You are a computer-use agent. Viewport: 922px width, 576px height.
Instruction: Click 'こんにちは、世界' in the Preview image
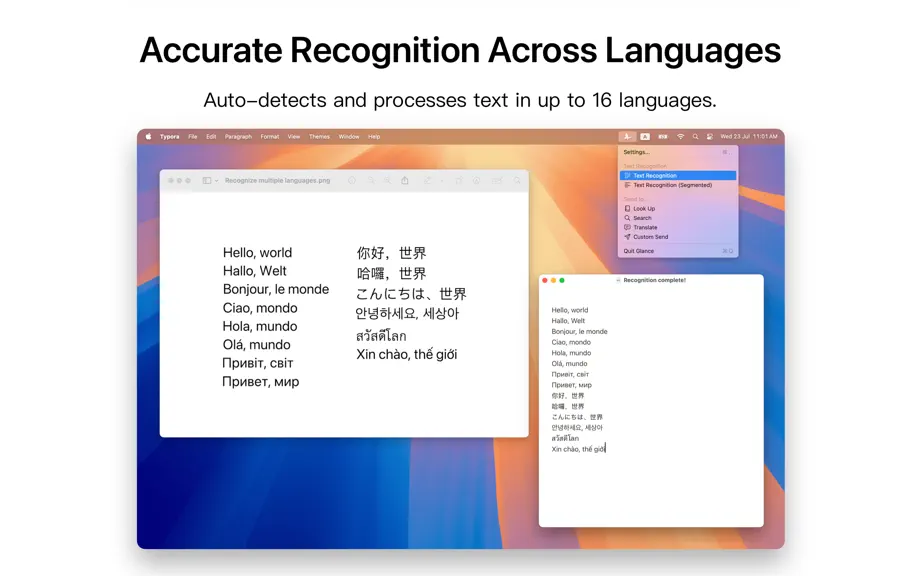[x=411, y=293]
